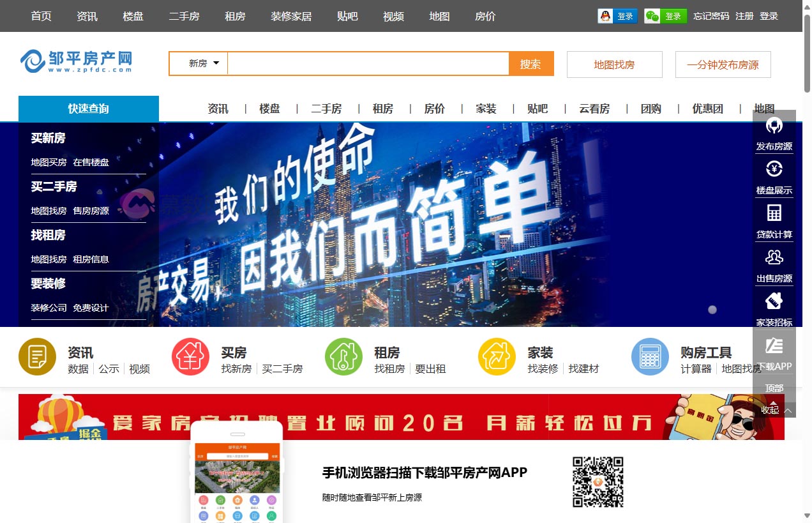The height and width of the screenshot is (523, 812).
Task: Open 地图找房 from the top right
Action: click(614, 64)
